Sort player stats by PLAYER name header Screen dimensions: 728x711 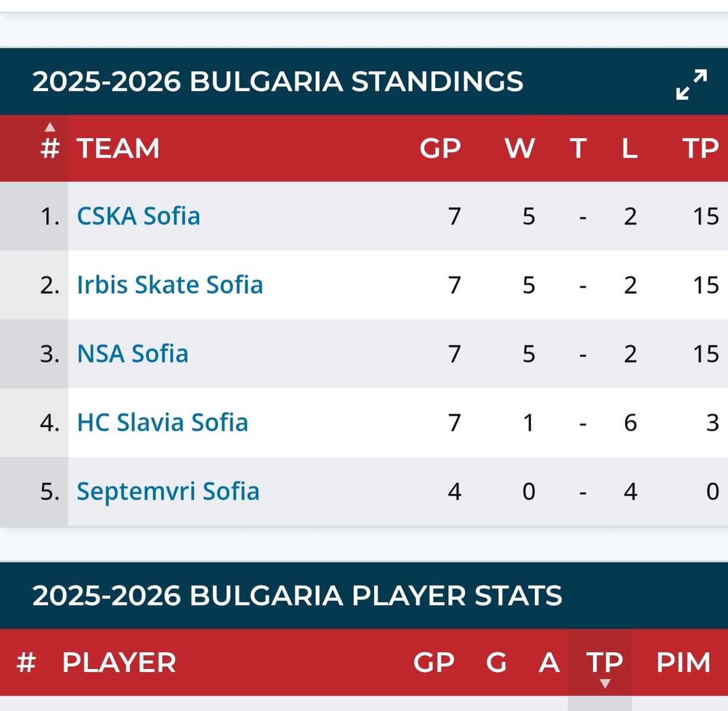119,662
